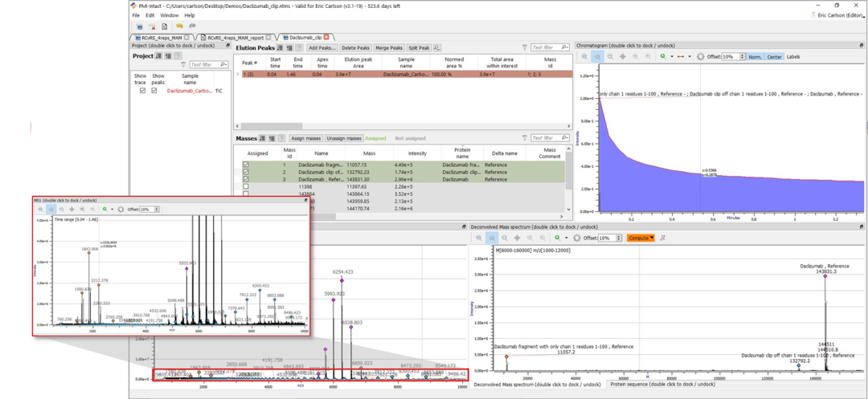Check the Assigned box for mass 11398

(246, 186)
